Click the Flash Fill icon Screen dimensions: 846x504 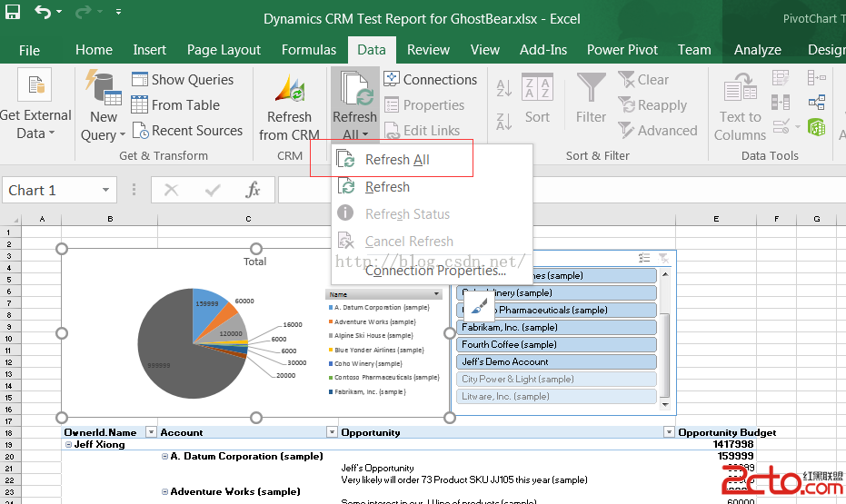click(781, 78)
